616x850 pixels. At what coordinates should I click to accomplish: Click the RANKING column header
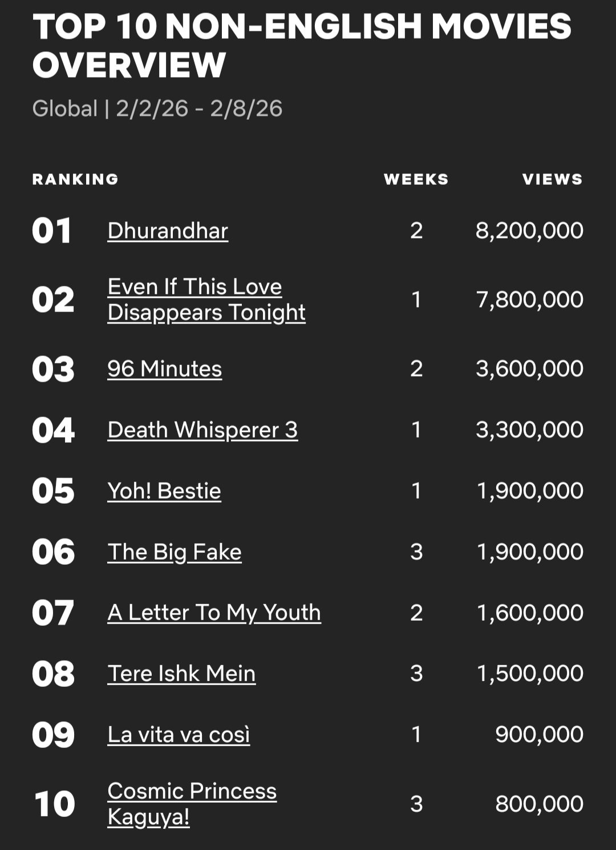(x=75, y=179)
